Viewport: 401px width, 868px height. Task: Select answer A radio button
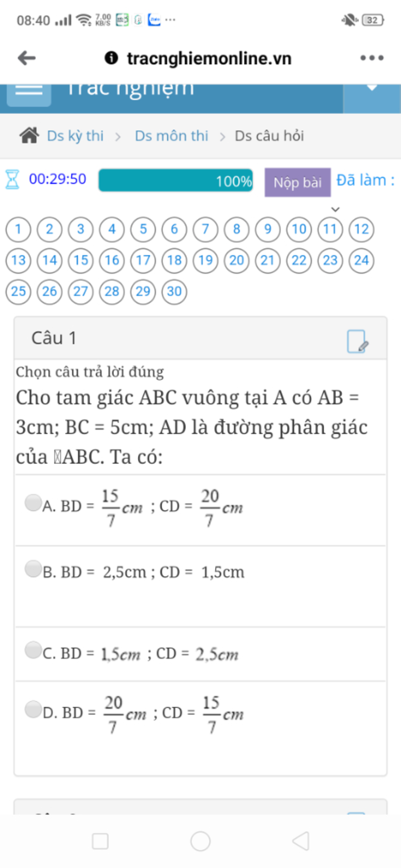(x=33, y=502)
